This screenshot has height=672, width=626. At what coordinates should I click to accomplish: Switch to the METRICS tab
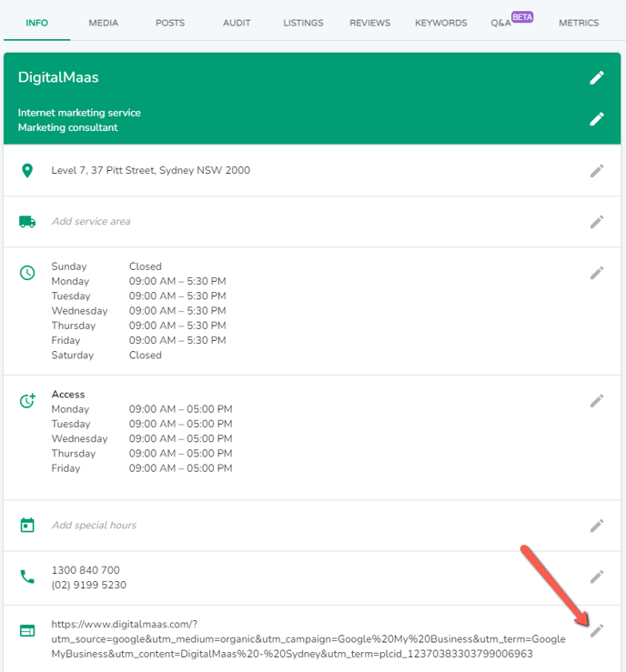click(579, 23)
